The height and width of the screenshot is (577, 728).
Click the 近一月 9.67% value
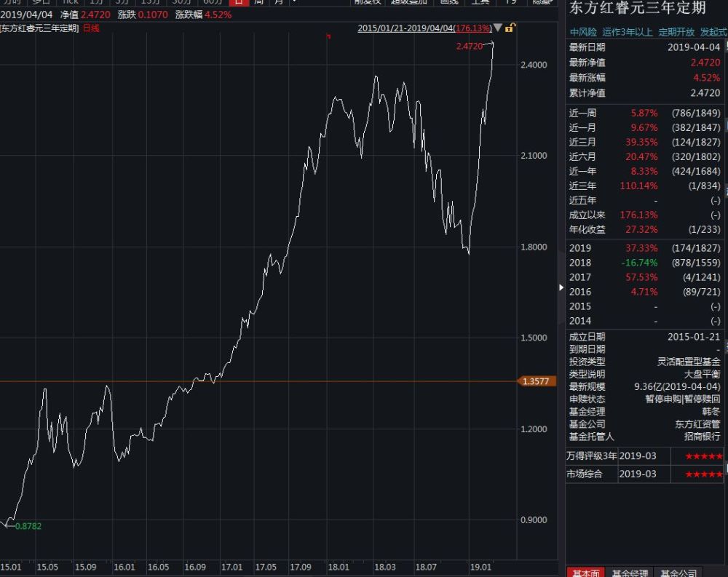(x=644, y=127)
